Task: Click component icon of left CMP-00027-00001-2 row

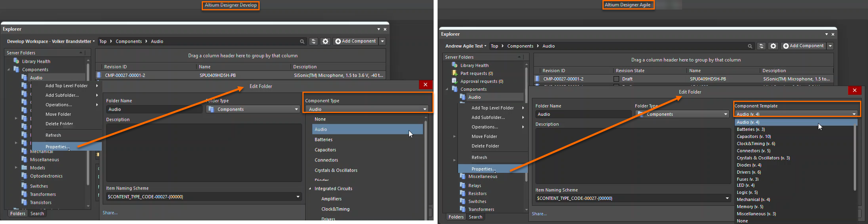Action: (99, 75)
